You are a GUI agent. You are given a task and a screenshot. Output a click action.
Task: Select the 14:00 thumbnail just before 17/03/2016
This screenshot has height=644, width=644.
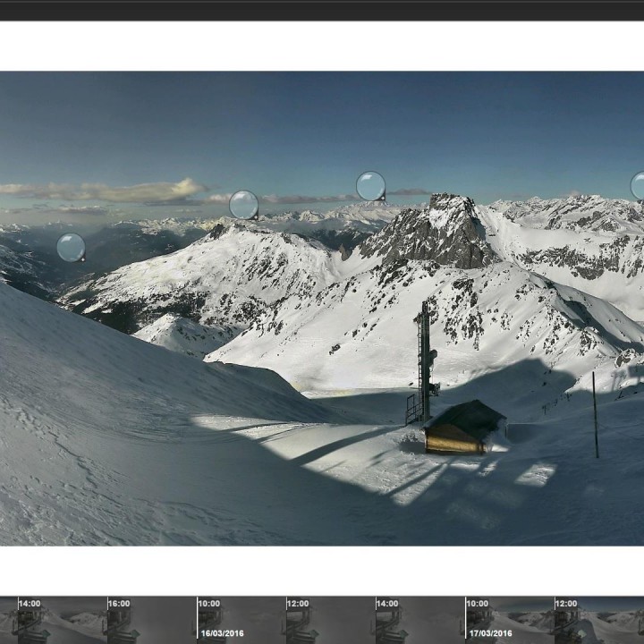click(420, 620)
